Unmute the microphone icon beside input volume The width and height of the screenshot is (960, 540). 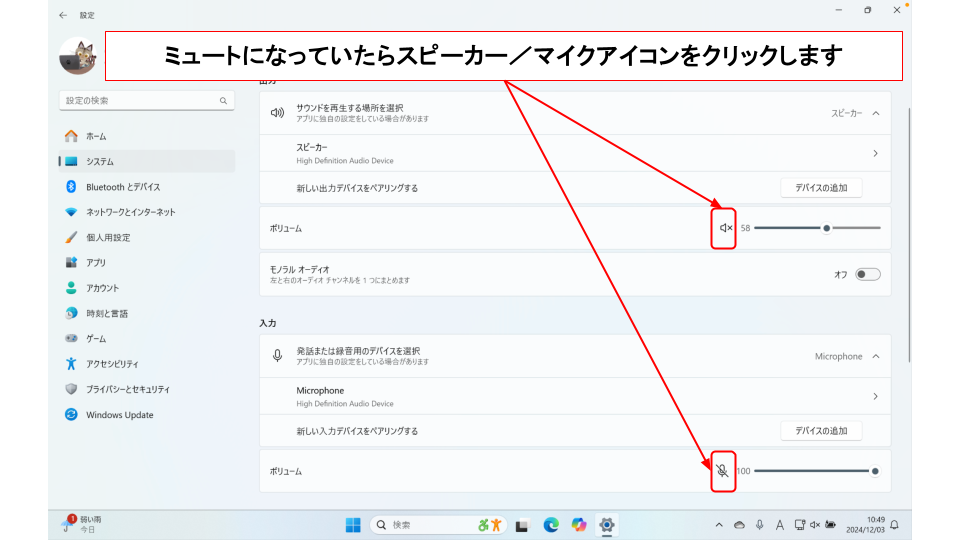pos(723,471)
